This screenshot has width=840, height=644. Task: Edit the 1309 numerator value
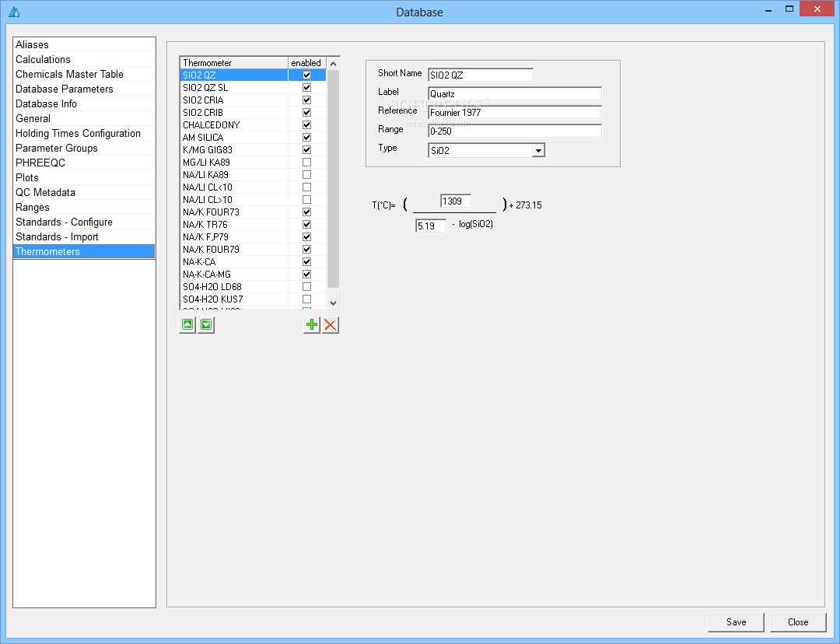(x=455, y=201)
